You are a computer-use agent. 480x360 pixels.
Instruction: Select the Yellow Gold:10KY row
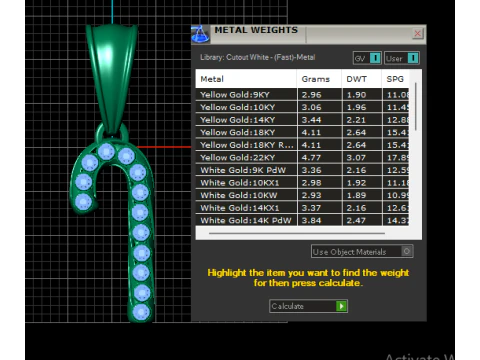[x=302, y=107]
